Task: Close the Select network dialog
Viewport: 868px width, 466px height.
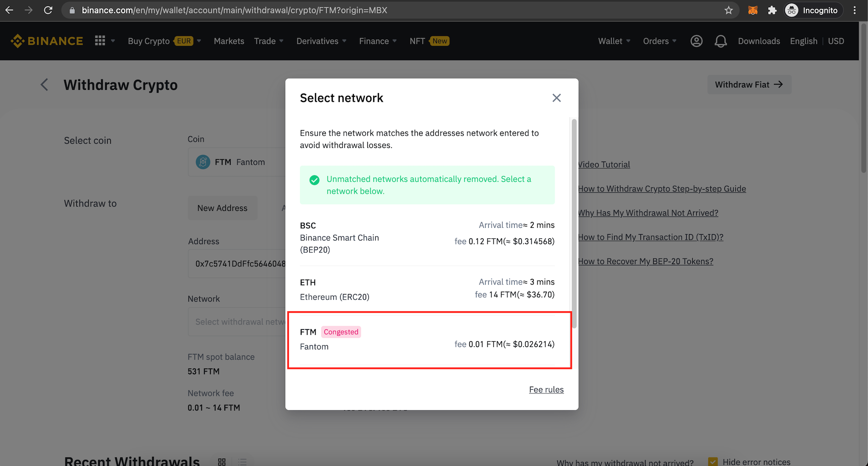Action: click(556, 98)
